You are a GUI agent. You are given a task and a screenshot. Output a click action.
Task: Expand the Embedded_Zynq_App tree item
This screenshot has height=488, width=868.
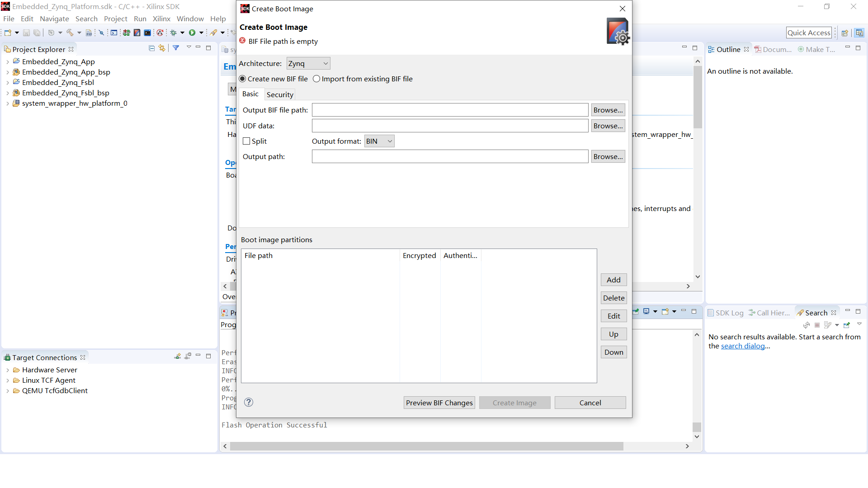point(7,61)
